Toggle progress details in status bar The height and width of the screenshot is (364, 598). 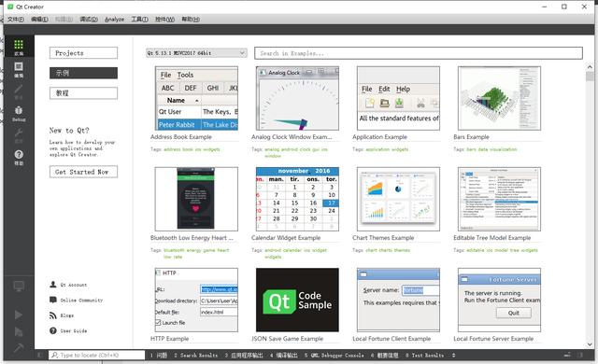(567, 356)
